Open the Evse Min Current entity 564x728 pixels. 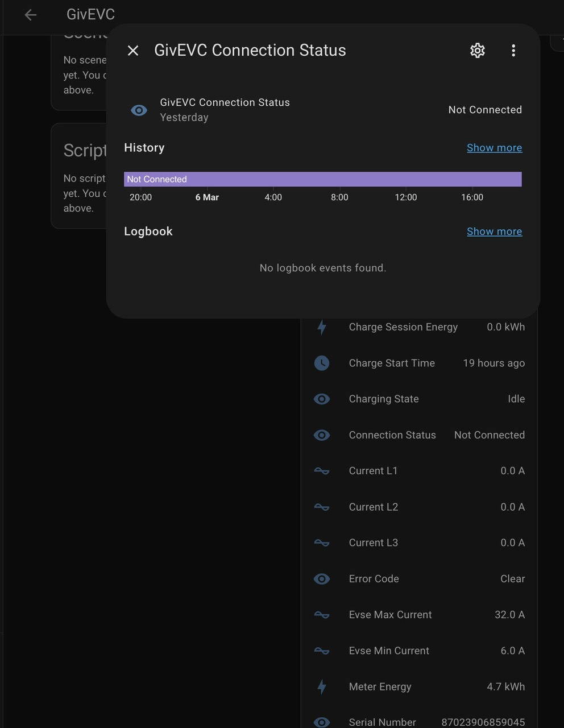click(x=389, y=651)
